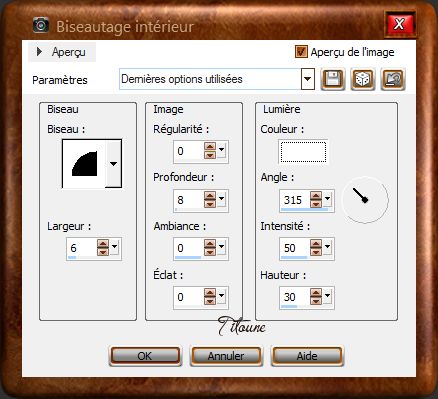
Task: Click the Dernières options utilisées combo box
Action: 217,79
